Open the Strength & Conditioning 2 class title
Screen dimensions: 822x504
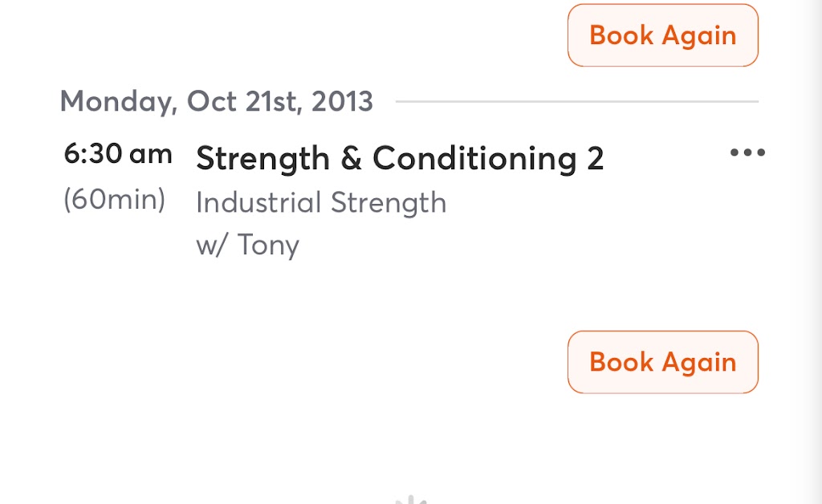click(x=399, y=159)
